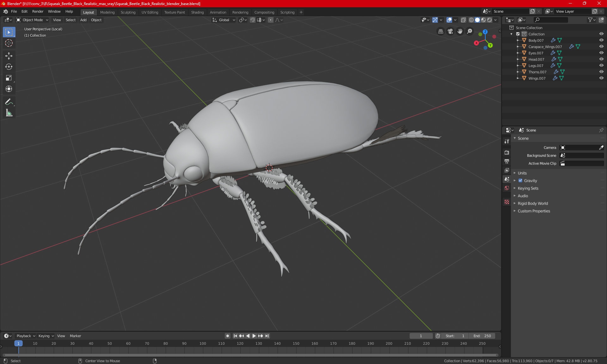Uncheck Collection exclude checkbox in outliner
The width and height of the screenshot is (607, 364).
518,34
